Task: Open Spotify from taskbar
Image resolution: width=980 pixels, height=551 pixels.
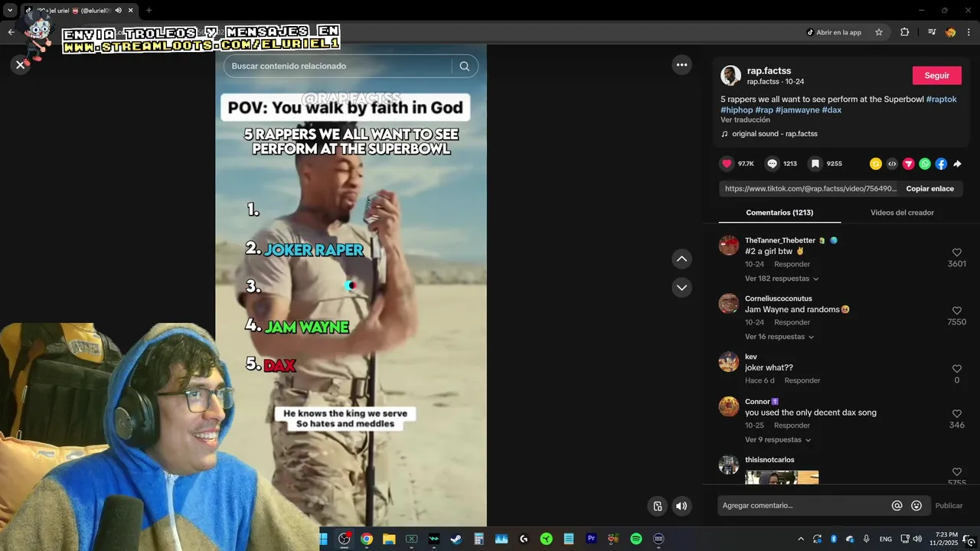Action: click(x=635, y=539)
